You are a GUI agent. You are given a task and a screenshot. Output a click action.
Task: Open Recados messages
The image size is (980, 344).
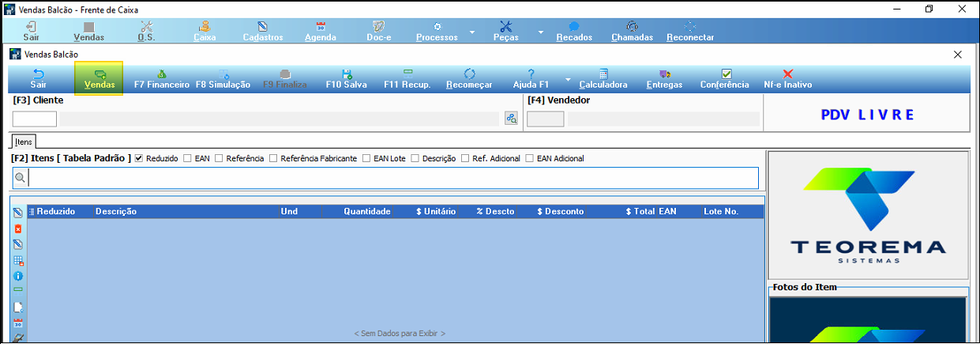tap(574, 31)
